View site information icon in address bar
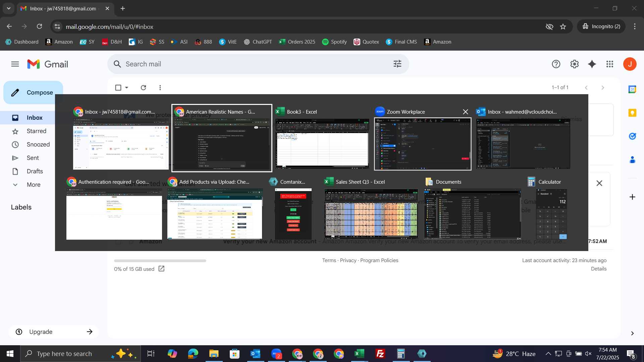 (x=57, y=26)
